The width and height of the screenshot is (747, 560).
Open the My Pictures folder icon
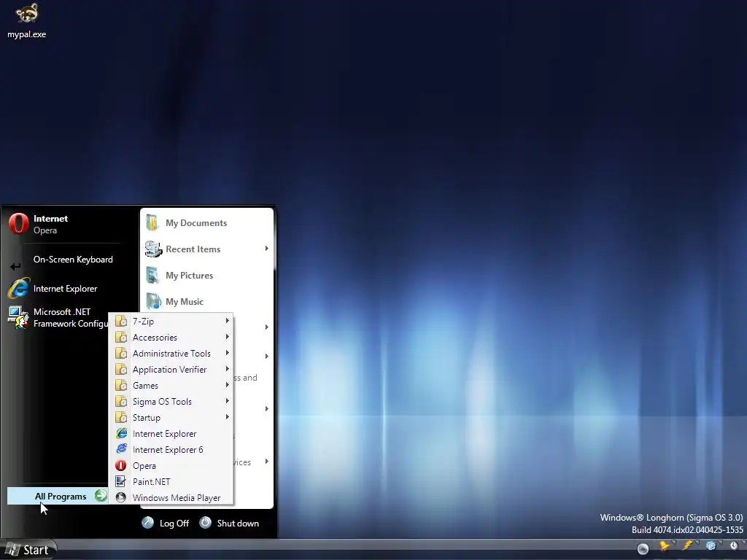click(x=152, y=275)
